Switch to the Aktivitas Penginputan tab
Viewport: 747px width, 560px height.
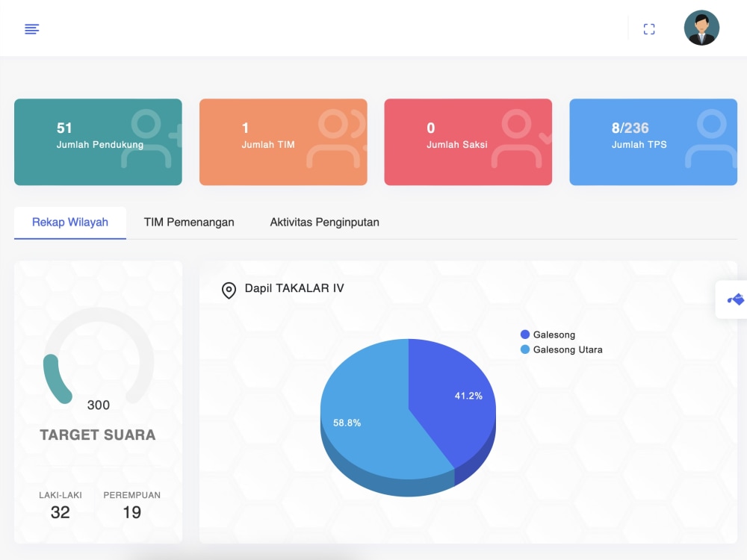pyautogui.click(x=324, y=223)
